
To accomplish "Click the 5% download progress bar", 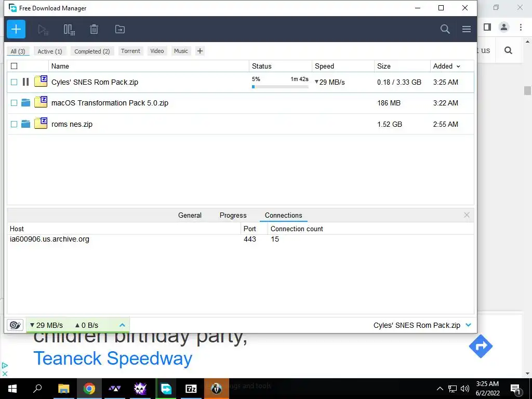I will click(280, 87).
